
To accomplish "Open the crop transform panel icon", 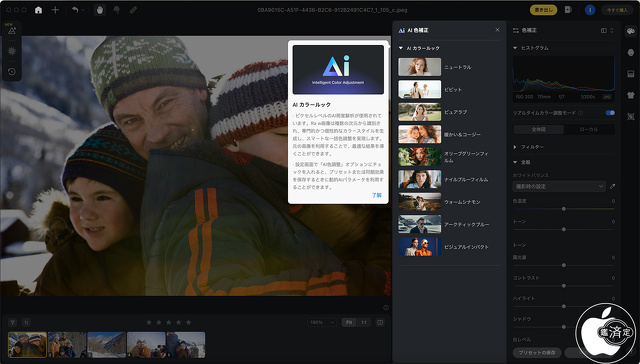I will point(631,117).
